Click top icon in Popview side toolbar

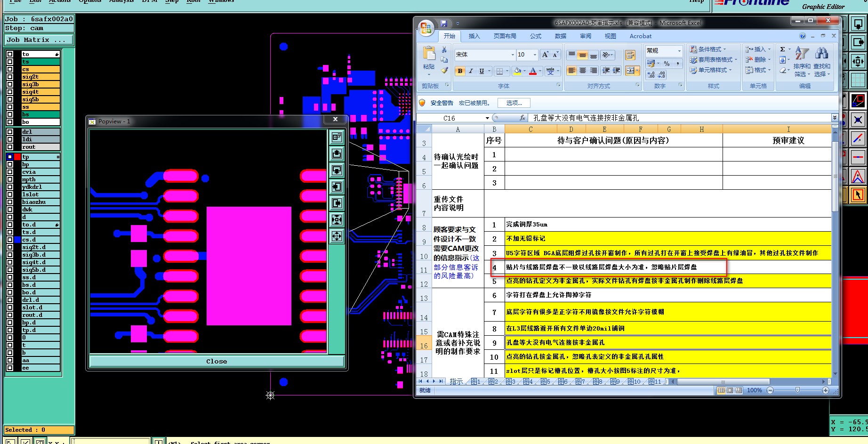click(337, 137)
